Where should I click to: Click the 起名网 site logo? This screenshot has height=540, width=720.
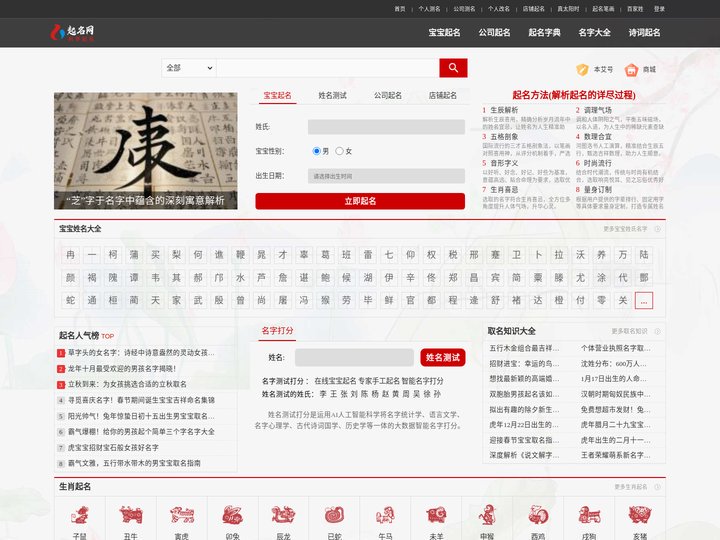[73, 33]
